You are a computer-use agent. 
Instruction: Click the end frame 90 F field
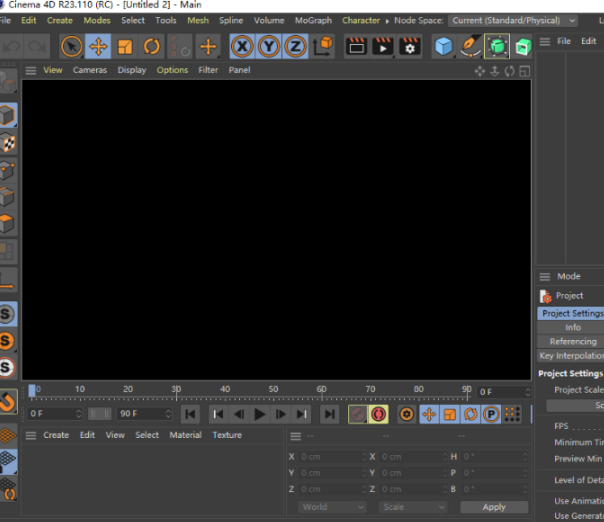(144, 414)
